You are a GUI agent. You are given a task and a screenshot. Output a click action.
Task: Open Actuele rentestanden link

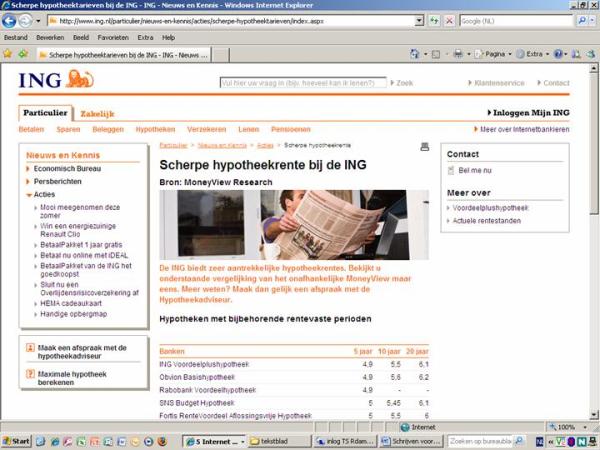tap(486, 221)
